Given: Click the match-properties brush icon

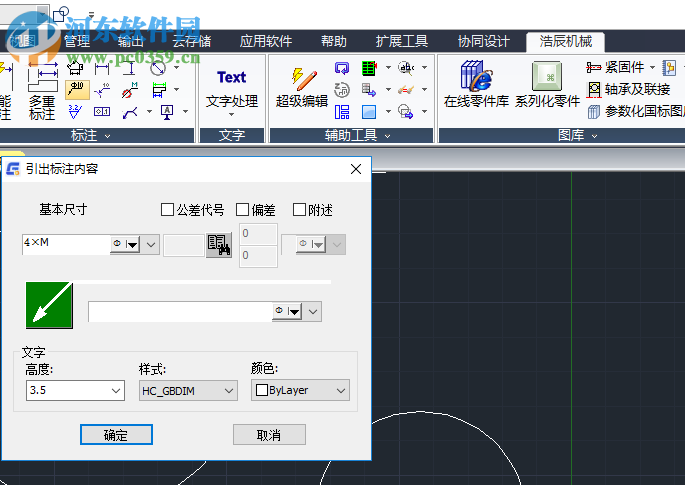Looking at the screenshot, I should (x=406, y=90).
